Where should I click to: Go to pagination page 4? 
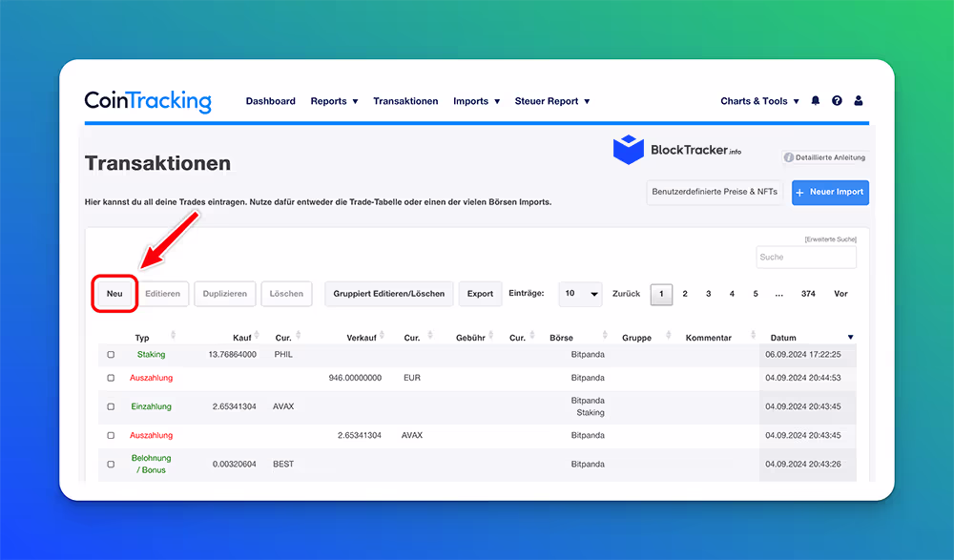click(x=732, y=294)
